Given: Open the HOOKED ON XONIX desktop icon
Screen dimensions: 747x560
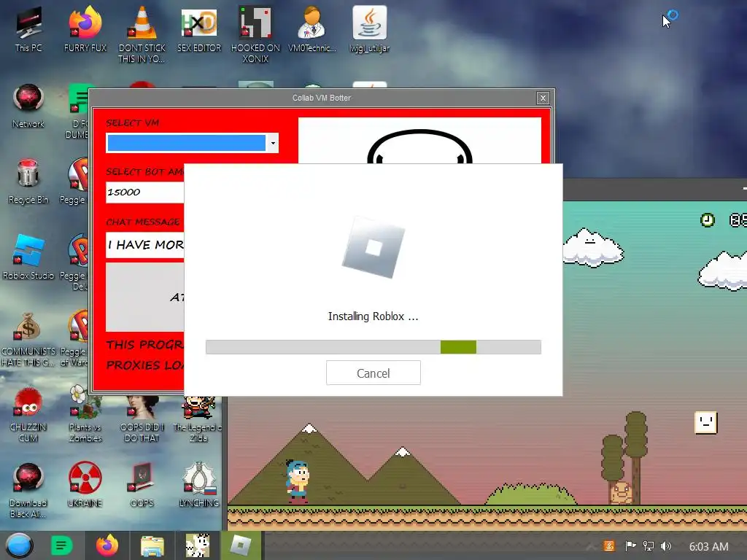Looking at the screenshot, I should 255,34.
